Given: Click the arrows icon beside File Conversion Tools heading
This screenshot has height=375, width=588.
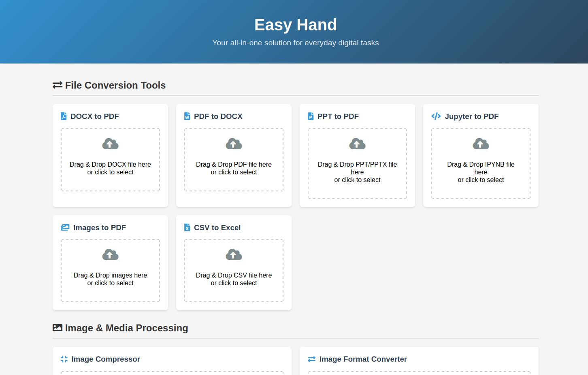Looking at the screenshot, I should 57,85.
